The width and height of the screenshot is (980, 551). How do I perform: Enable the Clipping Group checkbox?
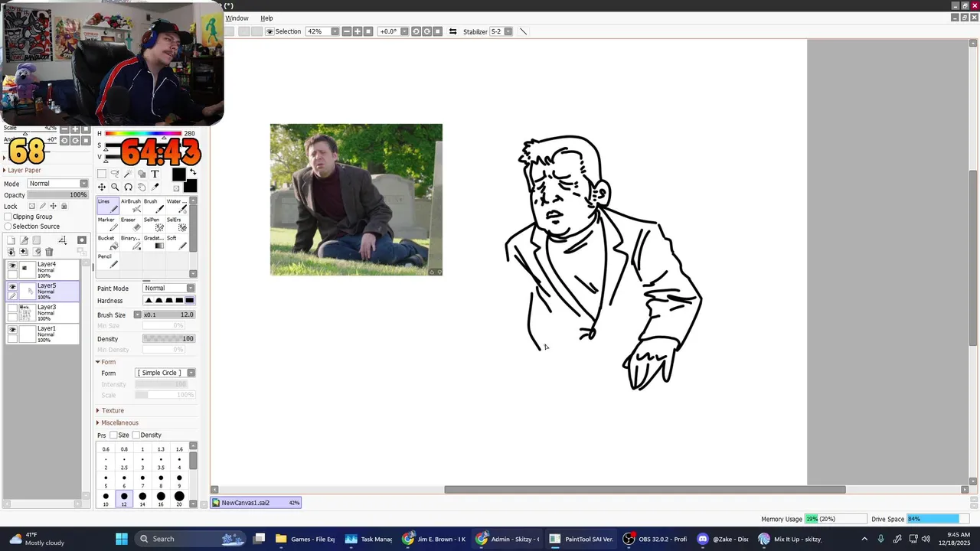tap(8, 217)
